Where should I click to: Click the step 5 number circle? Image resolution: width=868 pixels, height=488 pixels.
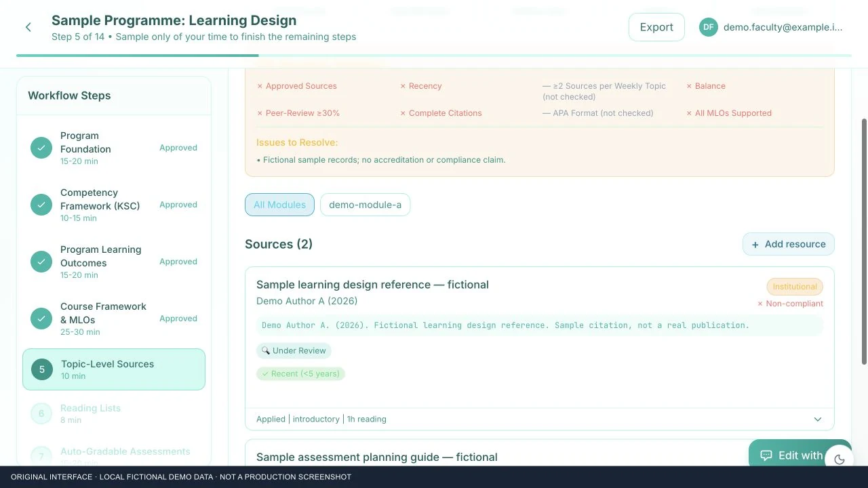pos(42,369)
